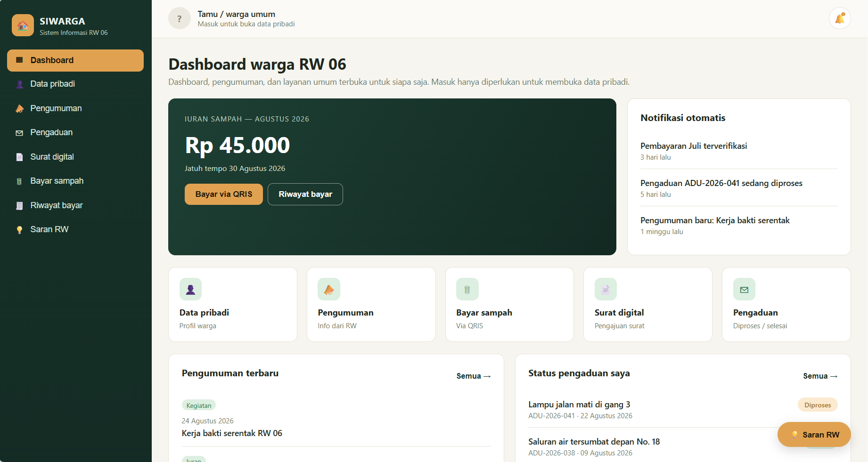Click the document icon beside sidebar Surat digital
This screenshot has width=868, height=462.
(x=19, y=157)
